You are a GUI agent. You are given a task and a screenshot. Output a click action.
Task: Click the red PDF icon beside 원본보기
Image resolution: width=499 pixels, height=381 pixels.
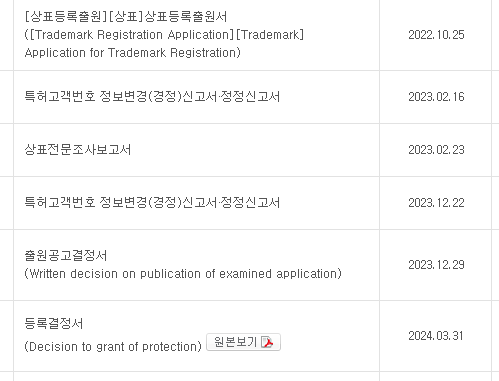[267, 342]
